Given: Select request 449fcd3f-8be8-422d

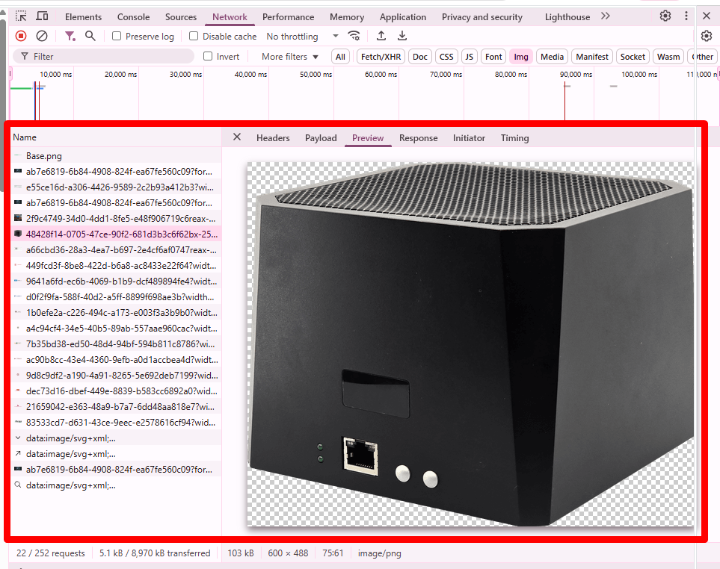Looking at the screenshot, I should click(x=116, y=265).
